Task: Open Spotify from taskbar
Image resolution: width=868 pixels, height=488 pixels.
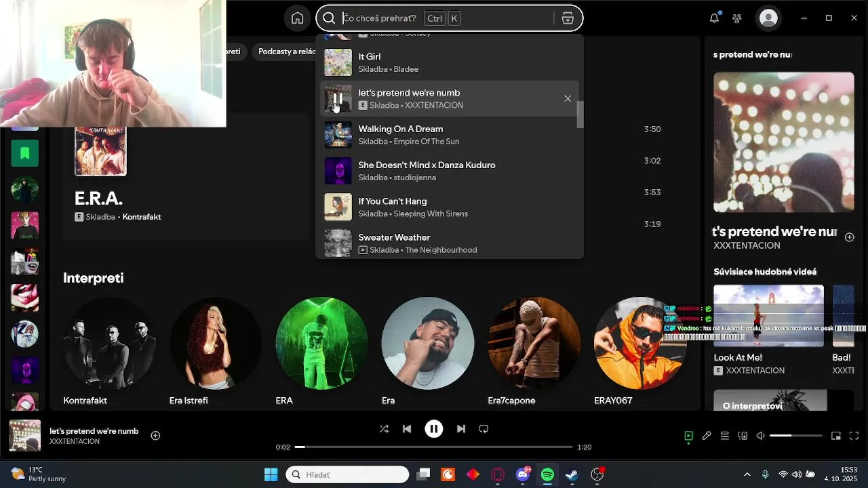Action: tap(547, 474)
